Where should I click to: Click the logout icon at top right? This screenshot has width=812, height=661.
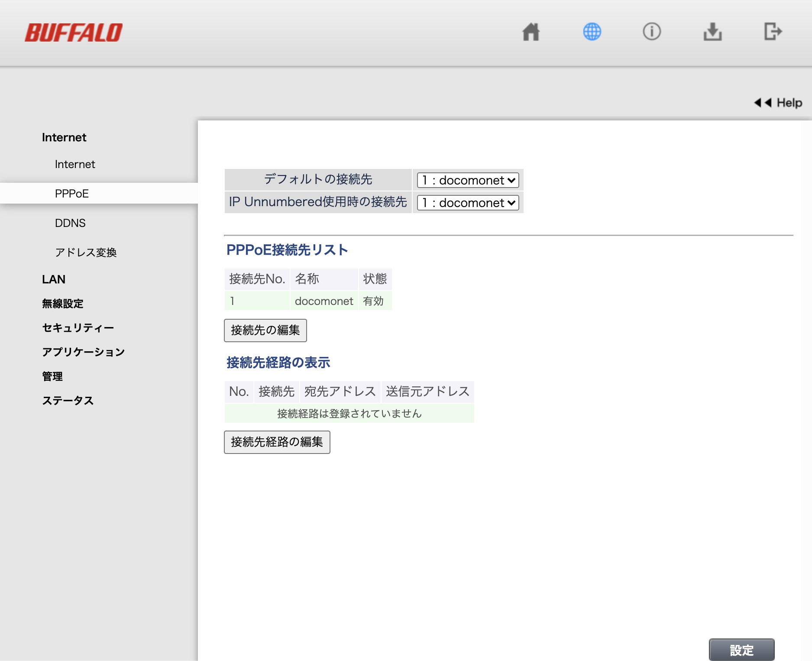pos(773,32)
